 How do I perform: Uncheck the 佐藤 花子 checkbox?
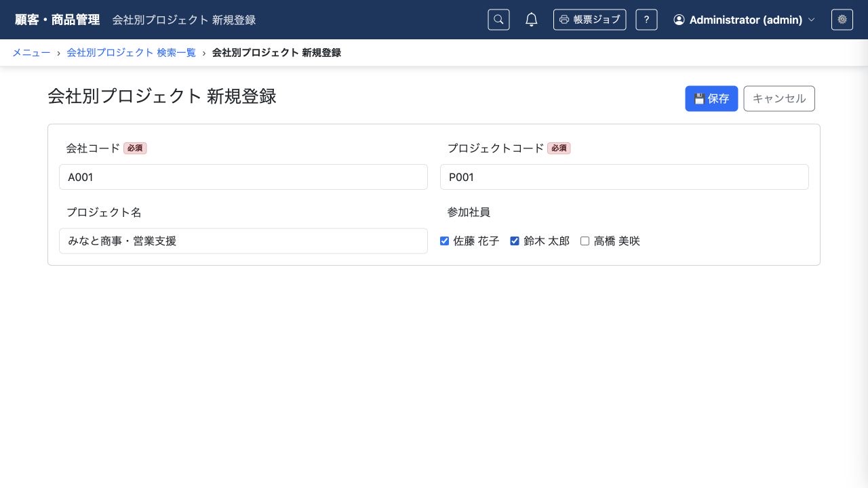[444, 241]
